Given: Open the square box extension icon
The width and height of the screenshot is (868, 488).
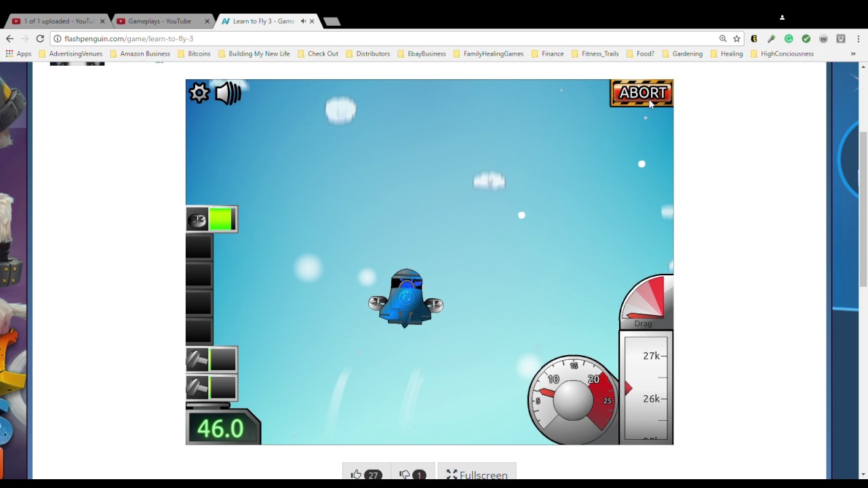Looking at the screenshot, I should pyautogui.click(x=841, y=39).
